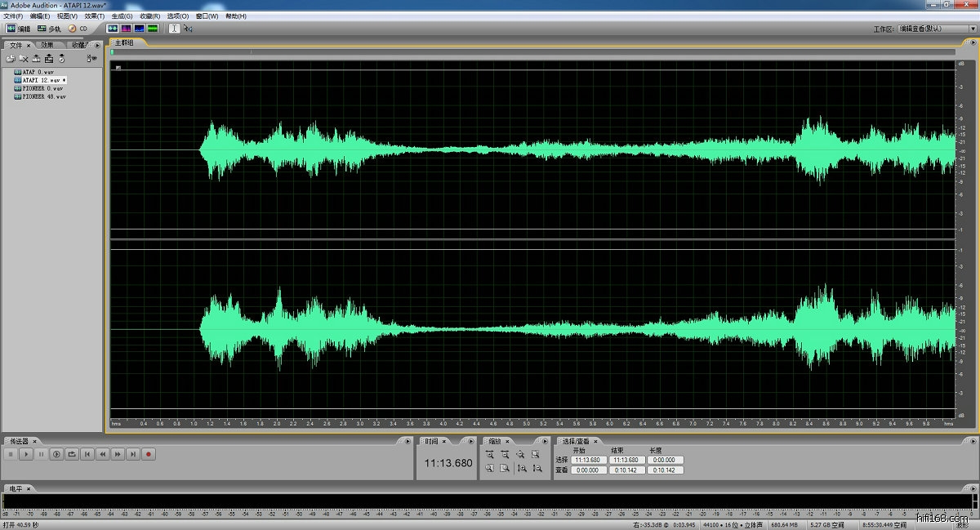Toggle the loop play button in transport
980x530 pixels.
pyautogui.click(x=72, y=454)
